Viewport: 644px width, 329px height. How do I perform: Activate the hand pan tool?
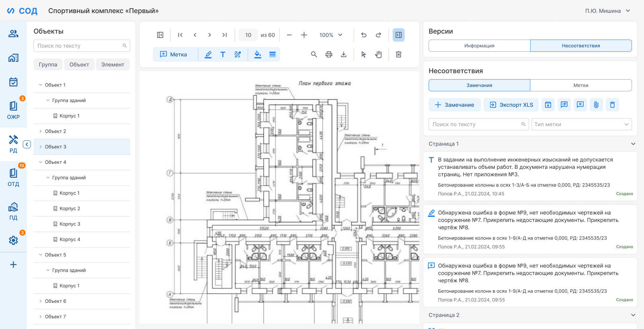coord(378,54)
